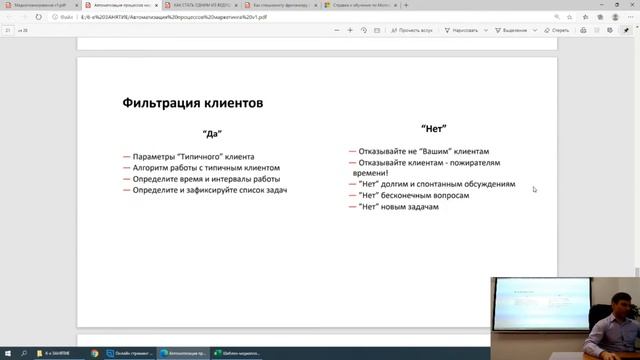Open a new tab with plus button
This screenshot has width=640, height=360.
click(406, 5)
